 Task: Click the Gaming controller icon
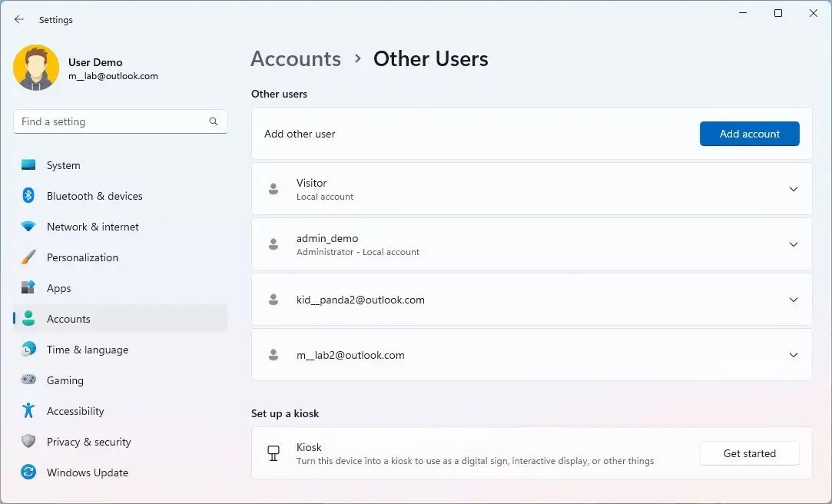tap(28, 380)
